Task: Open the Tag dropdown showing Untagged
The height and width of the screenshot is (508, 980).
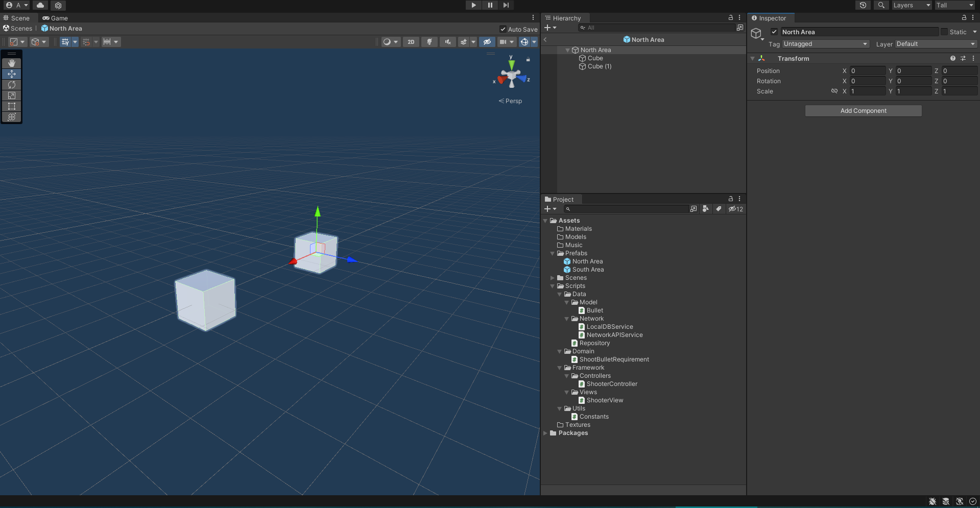Action: [826, 44]
